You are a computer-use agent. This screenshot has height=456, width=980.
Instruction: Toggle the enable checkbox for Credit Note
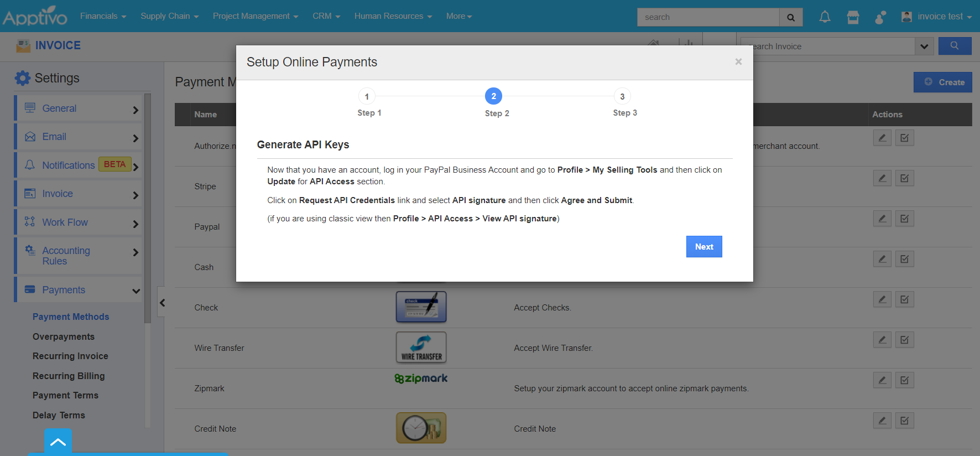coord(904,421)
